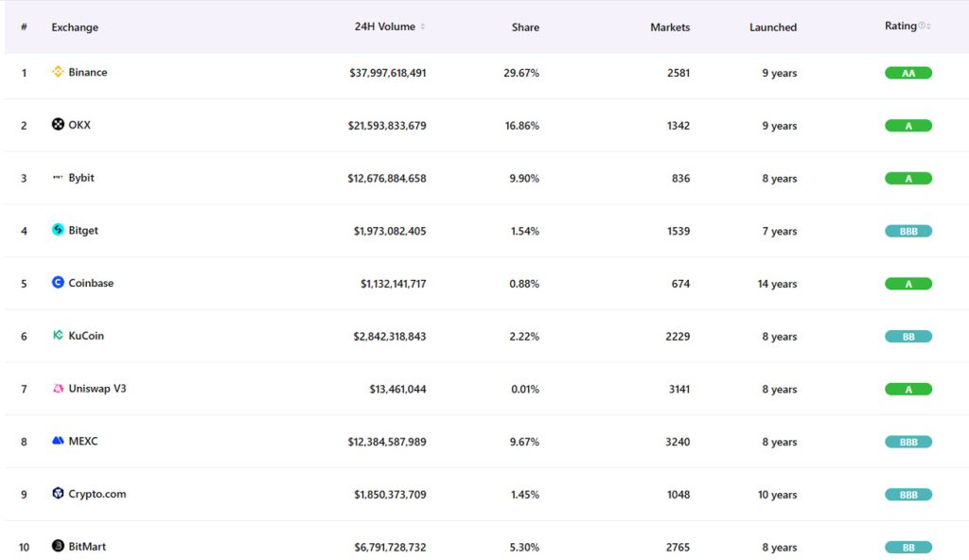Click the # rank column header
Screen dimensions: 969x560
24,26
